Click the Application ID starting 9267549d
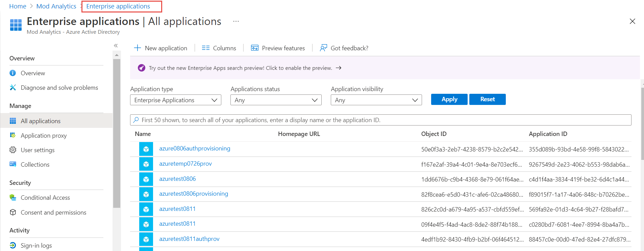The height and width of the screenshot is (251, 644). (x=579, y=164)
